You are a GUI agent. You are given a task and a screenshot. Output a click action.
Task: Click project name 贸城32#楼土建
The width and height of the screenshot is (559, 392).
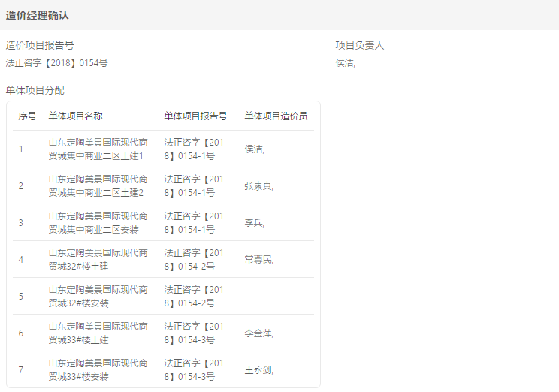click(98, 259)
